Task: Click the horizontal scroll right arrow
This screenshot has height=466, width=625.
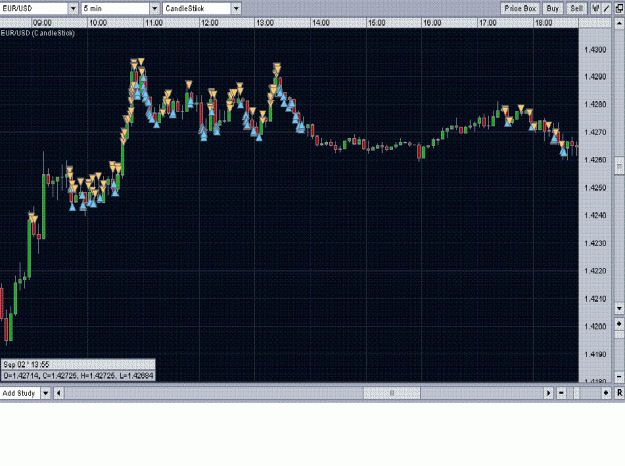Action: coord(548,393)
